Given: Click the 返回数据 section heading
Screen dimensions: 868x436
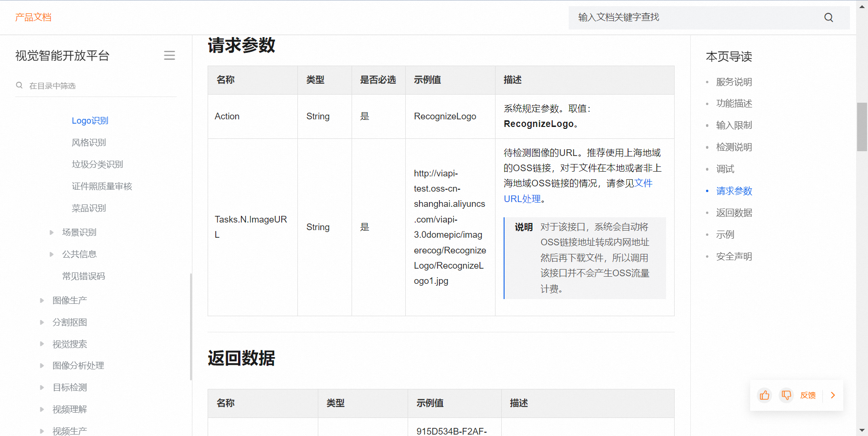Looking at the screenshot, I should (x=241, y=358).
